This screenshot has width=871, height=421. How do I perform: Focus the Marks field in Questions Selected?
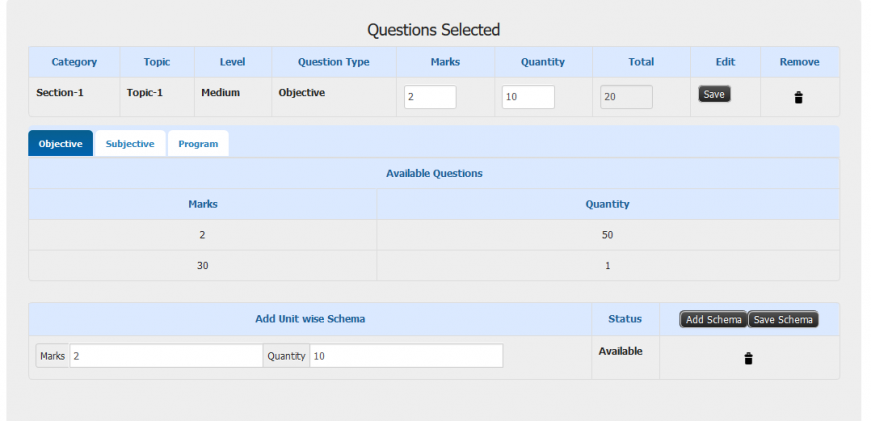[x=430, y=97]
